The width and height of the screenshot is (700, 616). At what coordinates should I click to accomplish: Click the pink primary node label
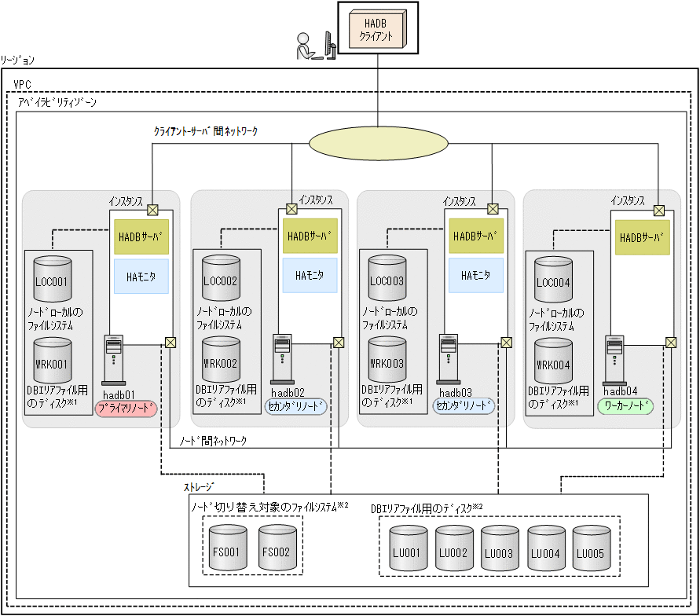[126, 408]
